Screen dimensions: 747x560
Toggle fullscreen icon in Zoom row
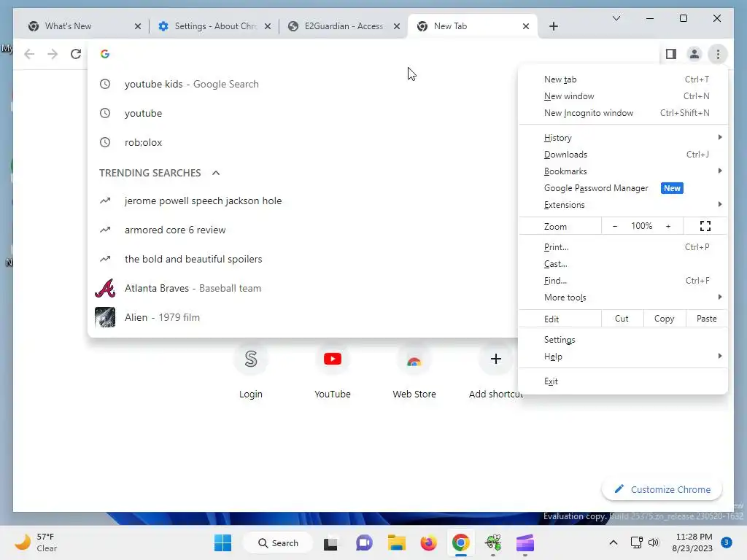tap(705, 226)
